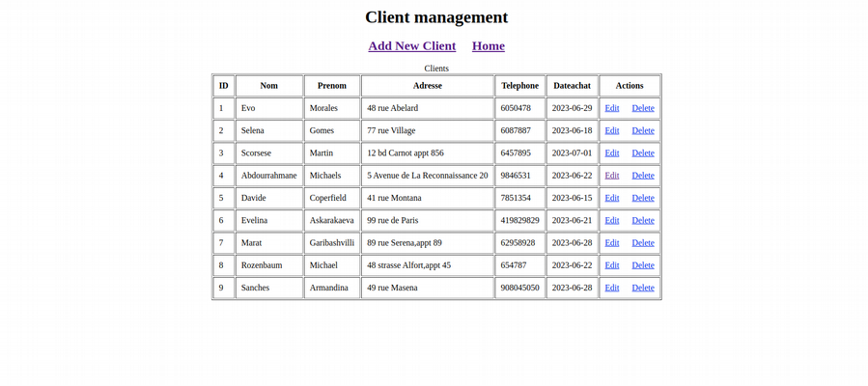Select the name cell Abdourrahmane
Viewport: 868px width, 386px height.
269,176
